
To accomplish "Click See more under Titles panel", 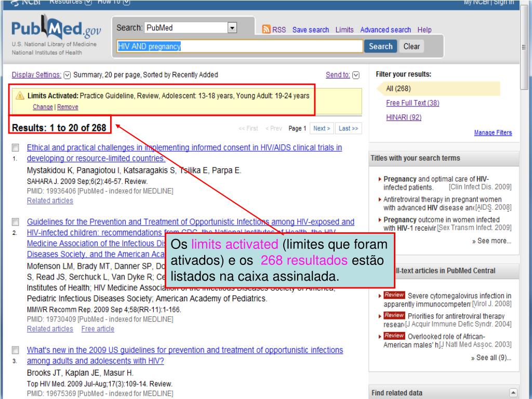I will click(491, 241).
